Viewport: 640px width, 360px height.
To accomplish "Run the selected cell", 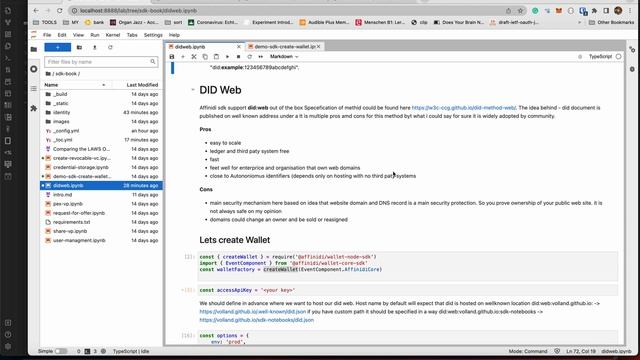I will 227,57.
